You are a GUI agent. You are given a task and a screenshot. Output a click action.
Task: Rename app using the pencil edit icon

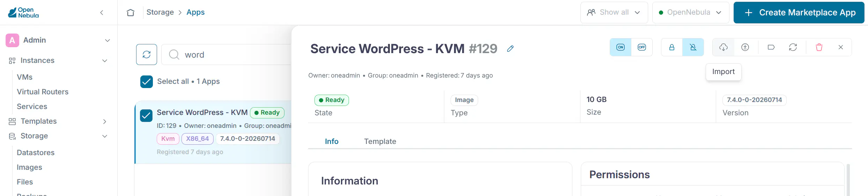point(510,49)
